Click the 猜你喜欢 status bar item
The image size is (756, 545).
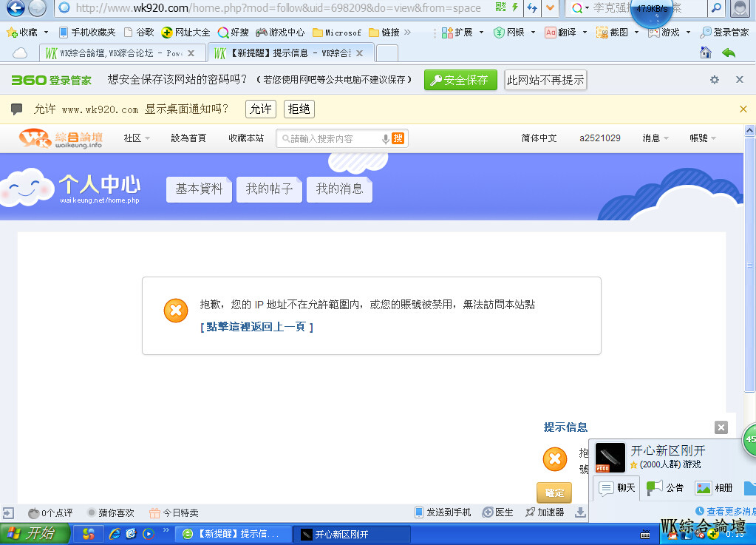coord(110,512)
